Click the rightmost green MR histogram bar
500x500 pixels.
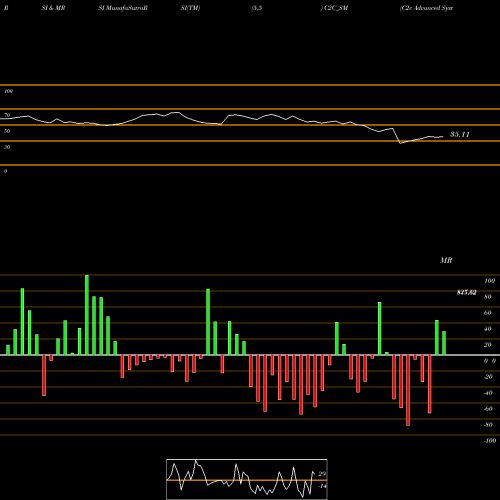point(444,343)
